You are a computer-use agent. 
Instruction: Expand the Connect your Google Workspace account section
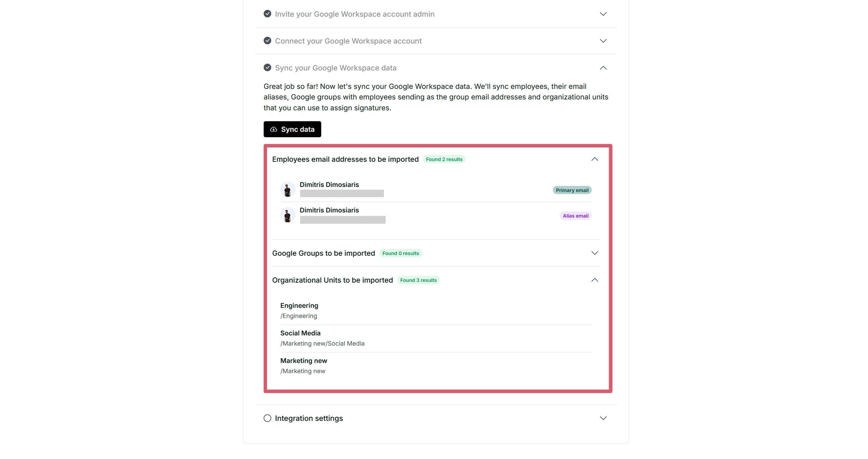coord(603,41)
